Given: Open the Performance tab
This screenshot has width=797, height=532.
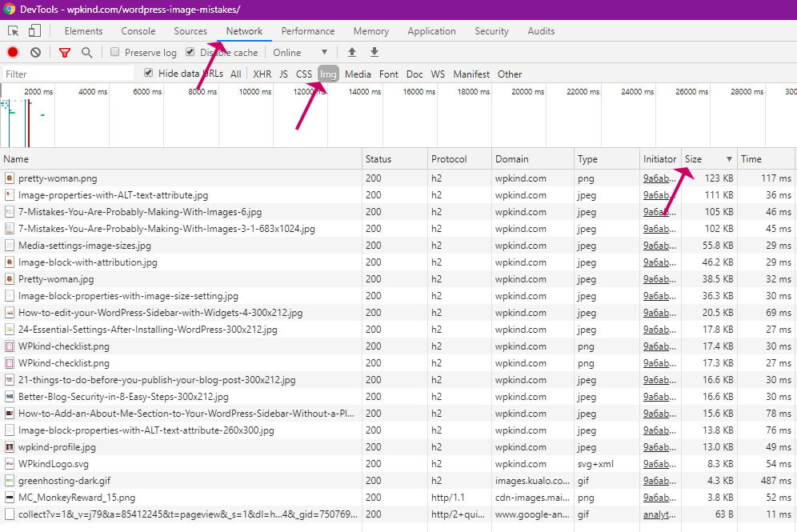Looking at the screenshot, I should [308, 31].
